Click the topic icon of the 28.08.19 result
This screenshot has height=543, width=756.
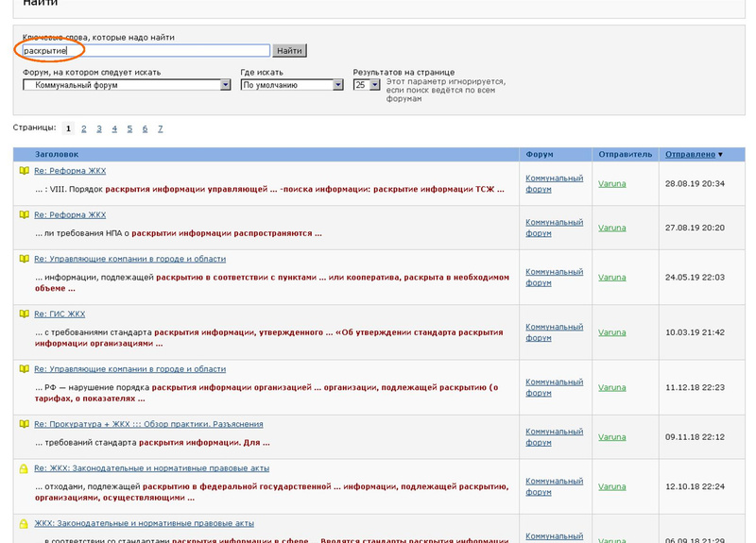[25, 171]
